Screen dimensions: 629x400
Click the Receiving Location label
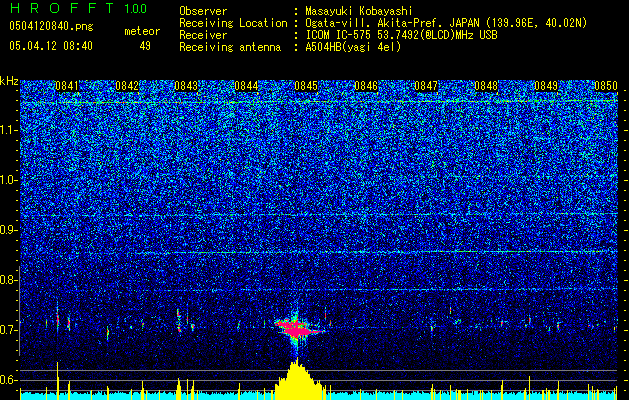[233, 23]
